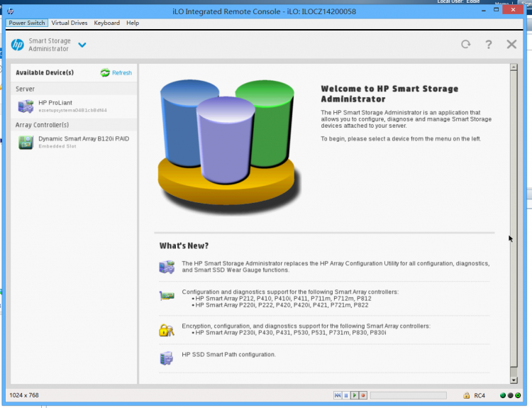Click the HP logo icon
Image resolution: width=532 pixels, height=408 pixels.
17,45
